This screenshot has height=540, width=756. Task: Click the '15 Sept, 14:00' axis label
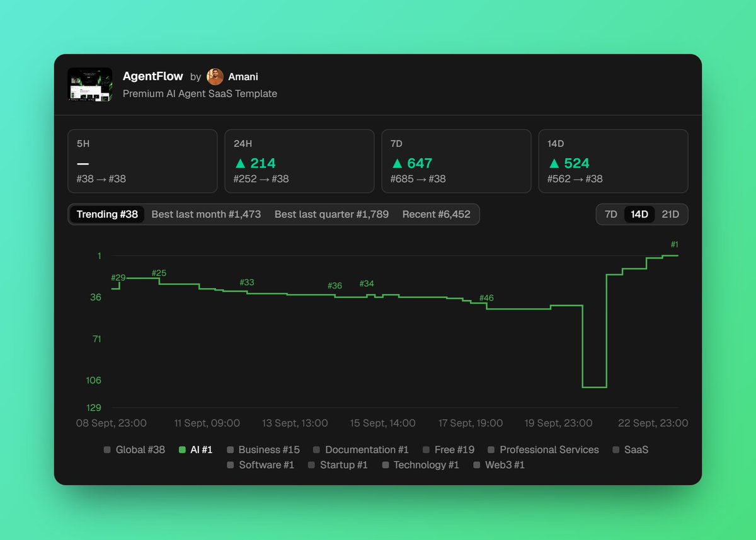tap(382, 423)
